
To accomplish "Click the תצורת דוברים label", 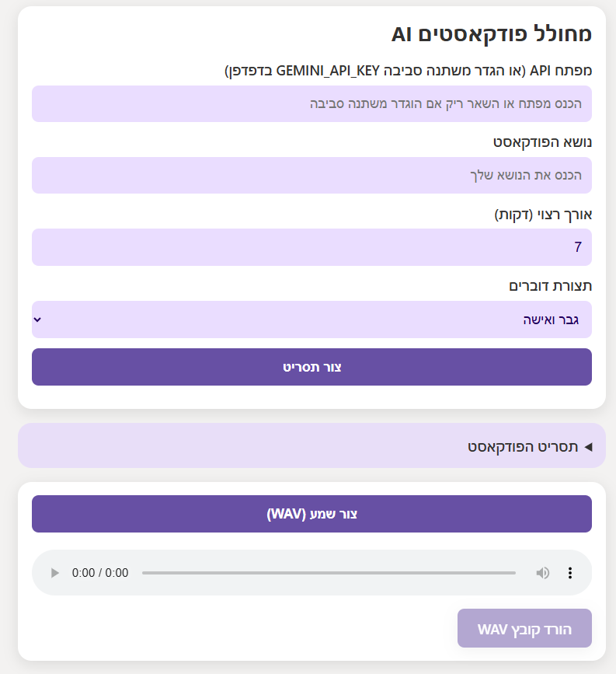I will click(x=550, y=285).
